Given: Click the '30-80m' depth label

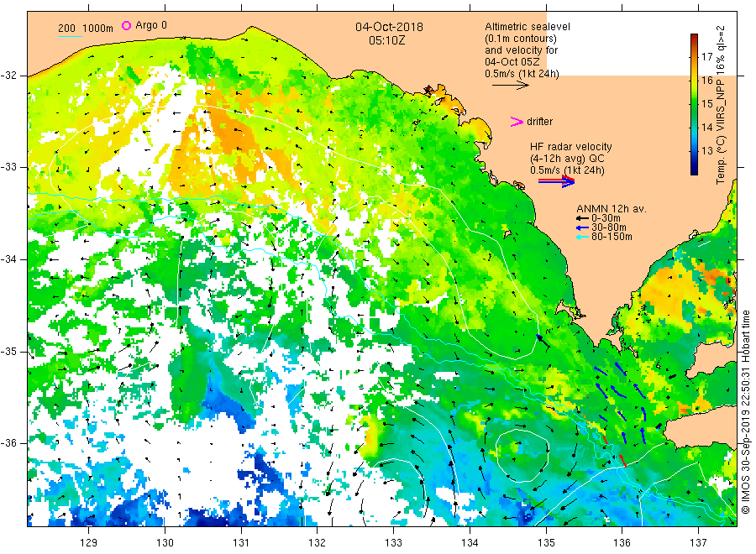Looking at the screenshot, I should pyautogui.click(x=608, y=227).
